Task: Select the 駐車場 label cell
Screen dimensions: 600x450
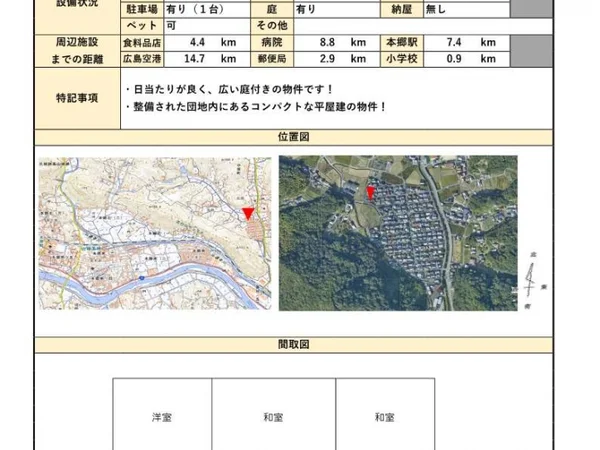Action: coord(142,10)
